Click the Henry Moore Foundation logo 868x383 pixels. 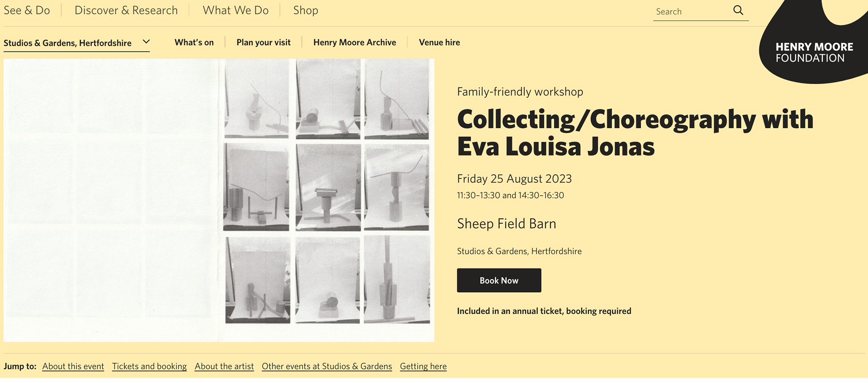pos(814,52)
